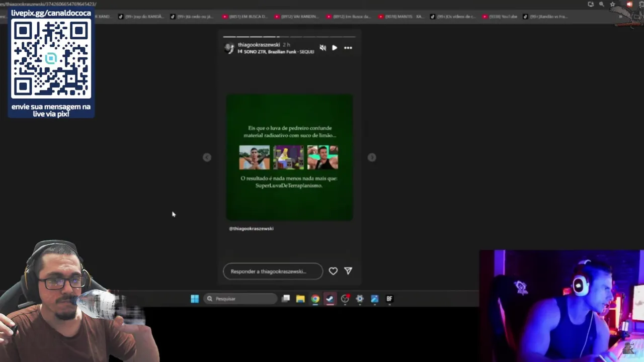Click the magnifier zoom icon in address bar
The image size is (644, 362).
click(x=601, y=4)
